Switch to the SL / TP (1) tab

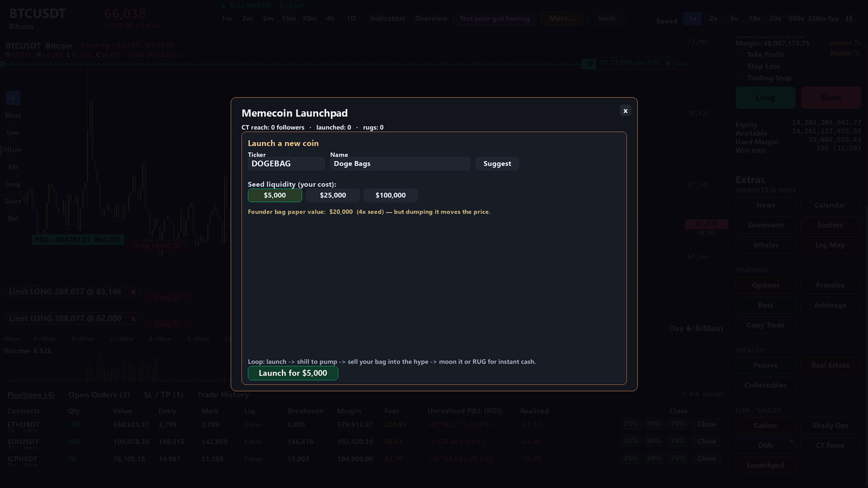[164, 395]
